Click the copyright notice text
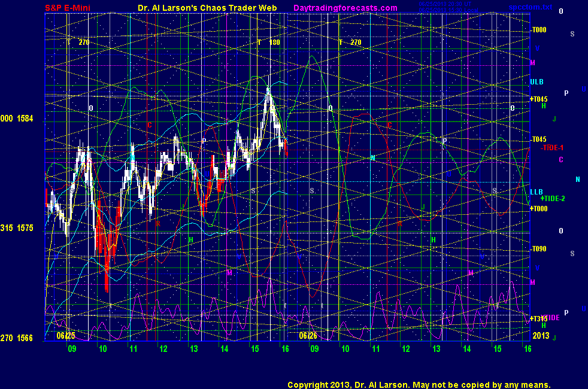The width and height of the screenshot is (588, 389). click(419, 385)
